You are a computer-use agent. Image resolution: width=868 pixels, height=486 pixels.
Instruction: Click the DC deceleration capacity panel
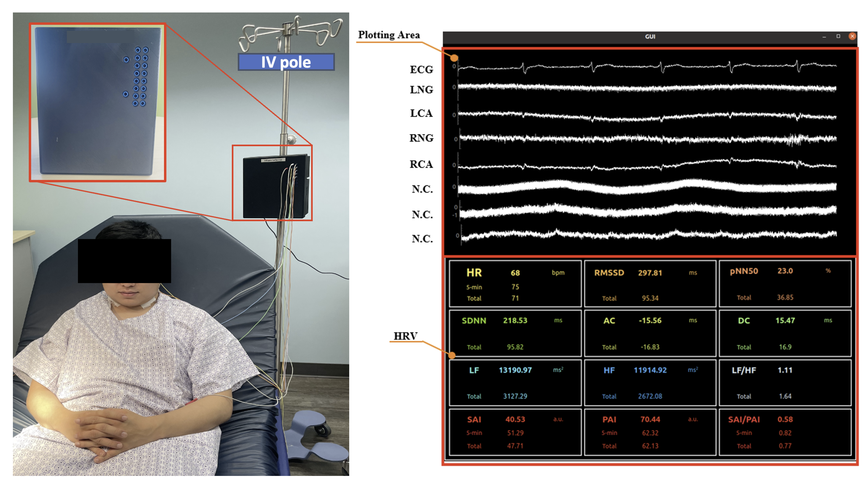[x=785, y=333]
